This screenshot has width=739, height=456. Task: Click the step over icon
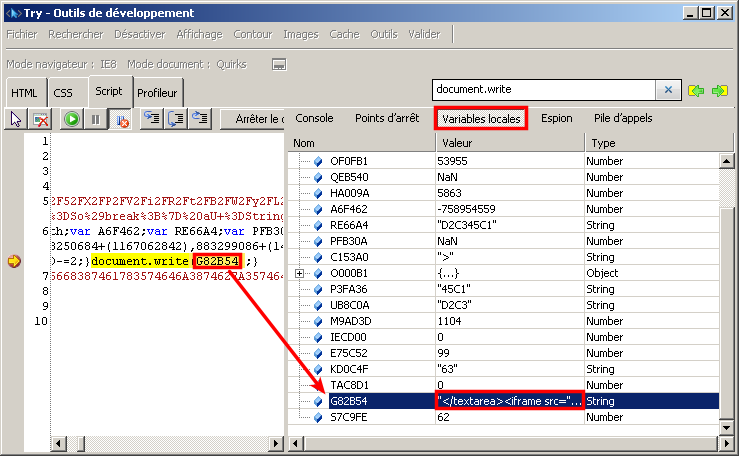click(x=176, y=119)
